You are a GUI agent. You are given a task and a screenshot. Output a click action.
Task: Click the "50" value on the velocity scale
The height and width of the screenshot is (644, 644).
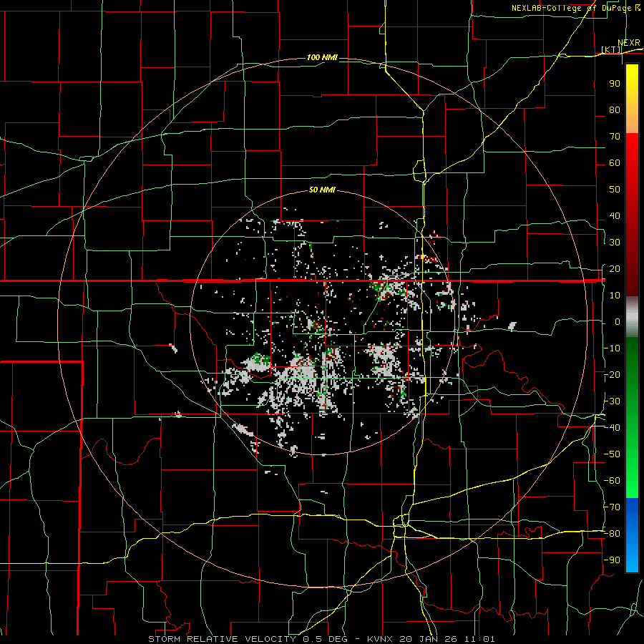click(x=615, y=190)
